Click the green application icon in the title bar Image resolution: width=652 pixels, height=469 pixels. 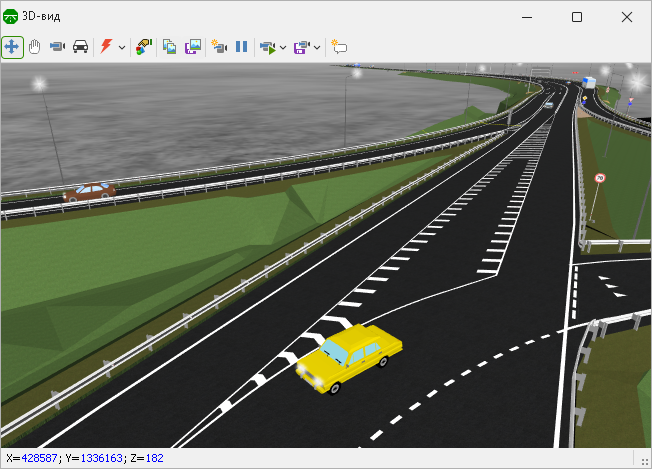(10, 17)
